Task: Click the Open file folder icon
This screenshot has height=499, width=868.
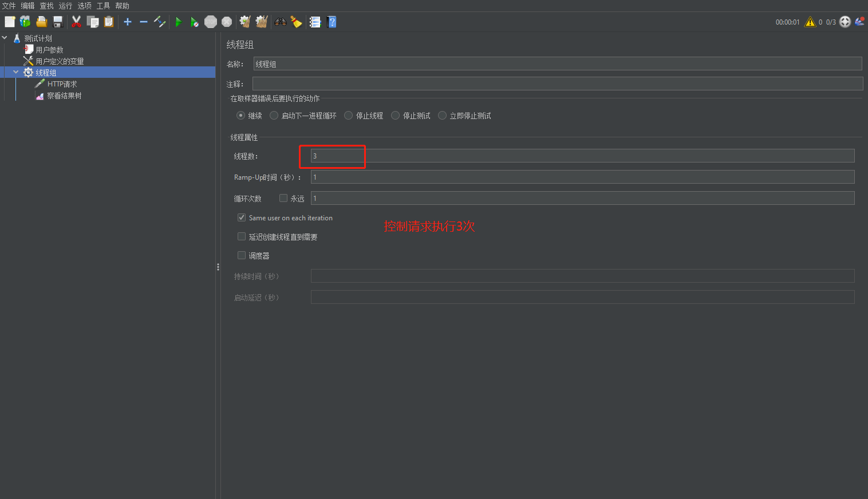Action: click(41, 22)
